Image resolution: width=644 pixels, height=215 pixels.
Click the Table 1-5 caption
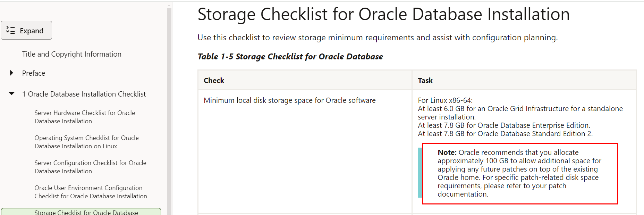290,57
